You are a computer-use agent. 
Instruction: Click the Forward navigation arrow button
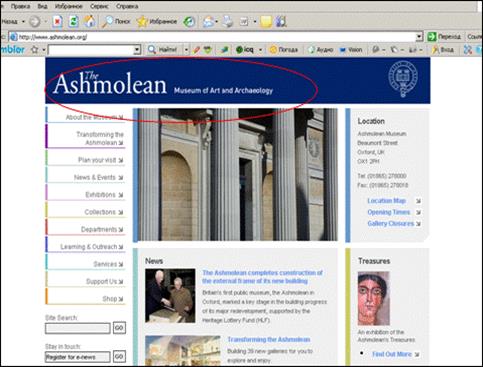tap(34, 22)
